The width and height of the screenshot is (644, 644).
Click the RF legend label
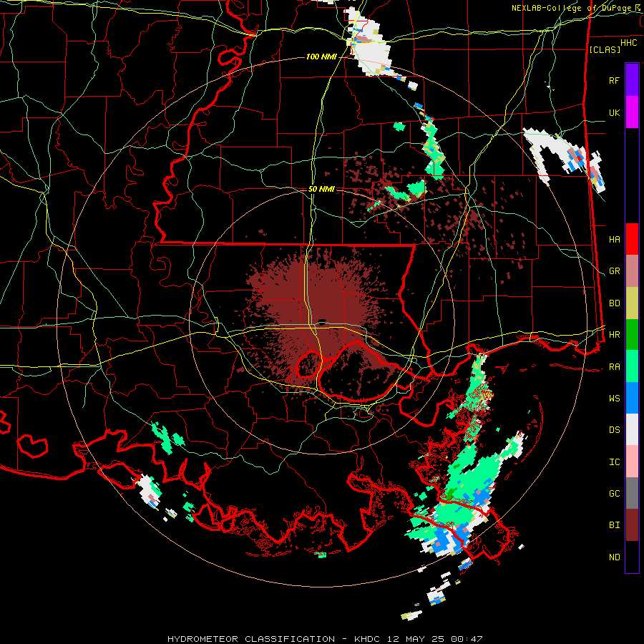(x=614, y=80)
